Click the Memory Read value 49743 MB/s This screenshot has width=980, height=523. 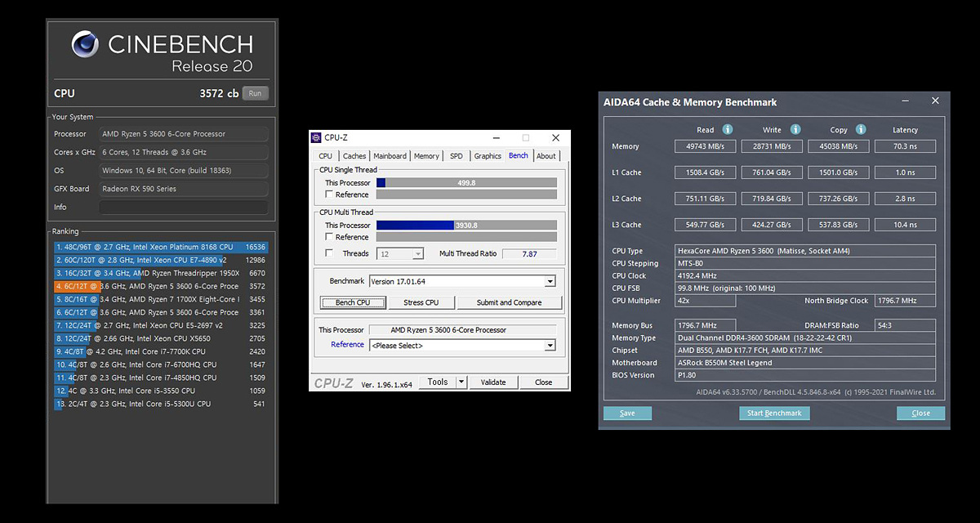click(706, 146)
